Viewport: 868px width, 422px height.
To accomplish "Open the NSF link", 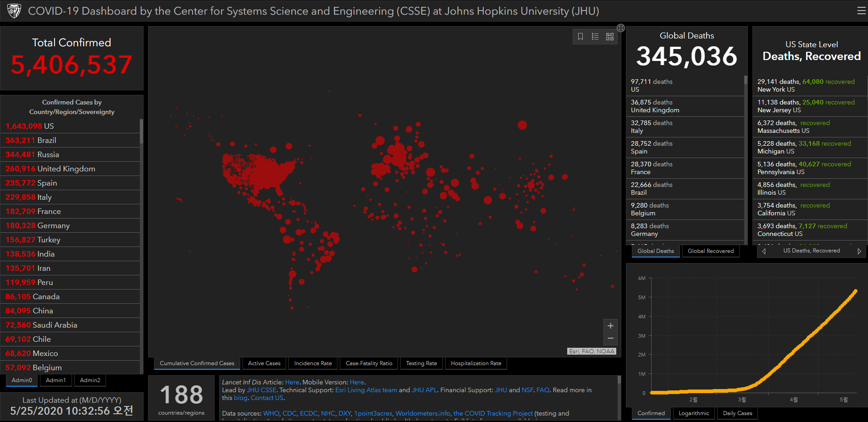I will pyautogui.click(x=527, y=390).
